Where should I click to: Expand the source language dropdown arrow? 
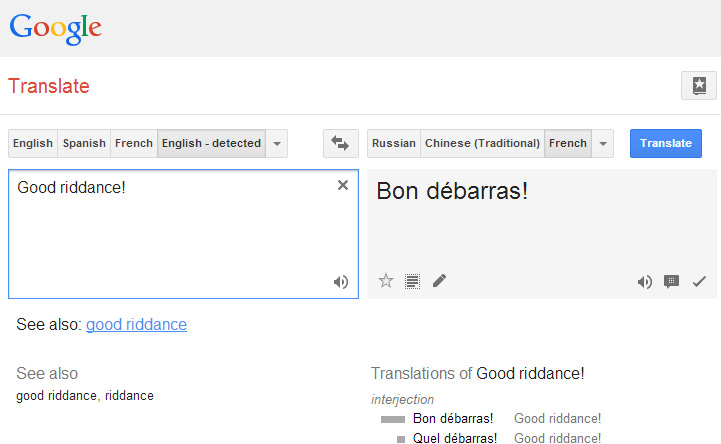[x=277, y=143]
